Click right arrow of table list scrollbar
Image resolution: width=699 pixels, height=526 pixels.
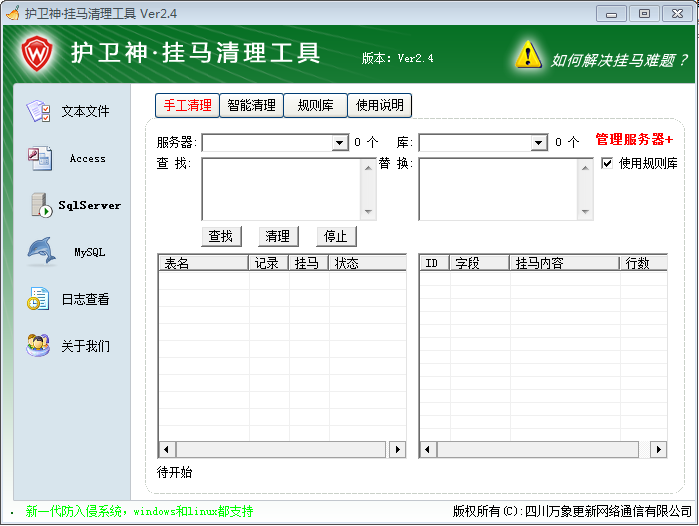(x=397, y=450)
